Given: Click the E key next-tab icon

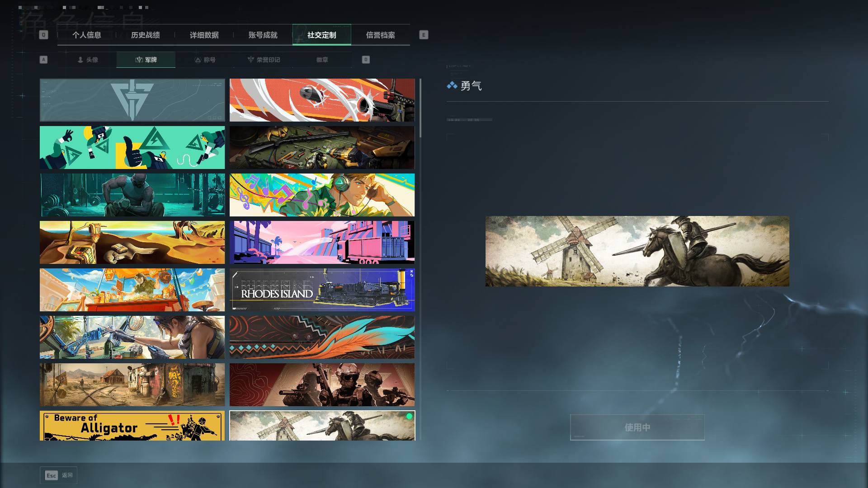Looking at the screenshot, I should pyautogui.click(x=424, y=35).
